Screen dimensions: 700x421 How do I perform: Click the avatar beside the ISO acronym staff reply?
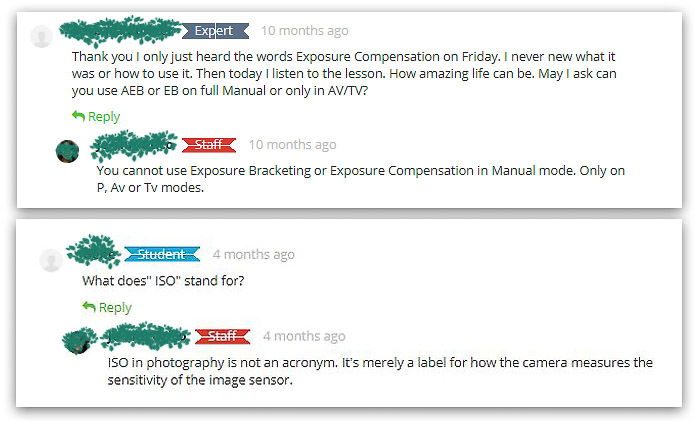[73, 341]
